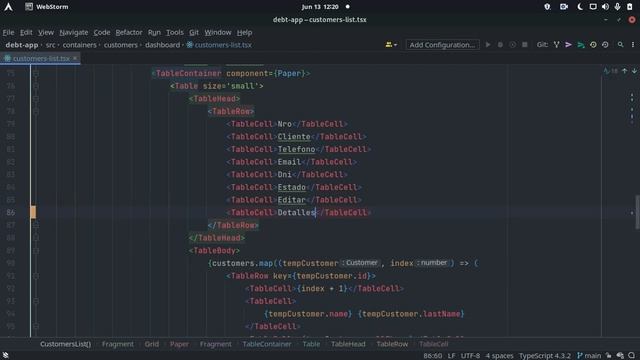Click src breadcrumb in navigation bar
Image resolution: width=640 pixels, height=360 pixels.
(50, 45)
